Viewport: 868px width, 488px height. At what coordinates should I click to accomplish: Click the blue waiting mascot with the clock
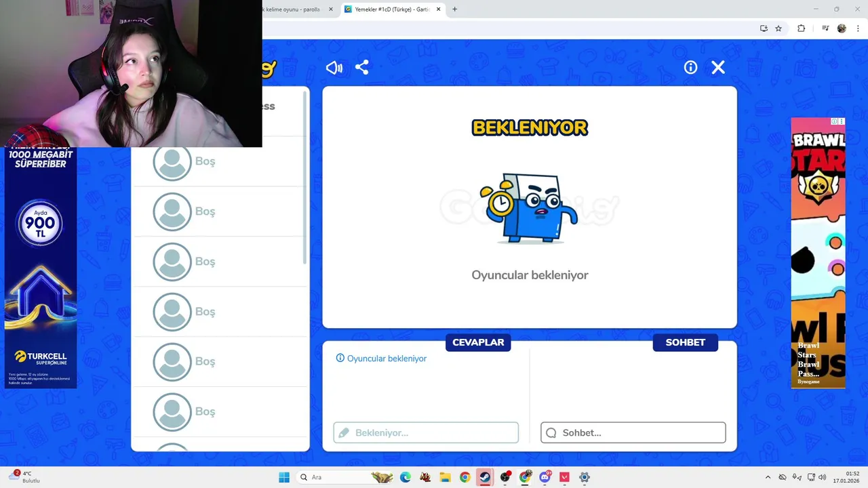click(x=529, y=208)
